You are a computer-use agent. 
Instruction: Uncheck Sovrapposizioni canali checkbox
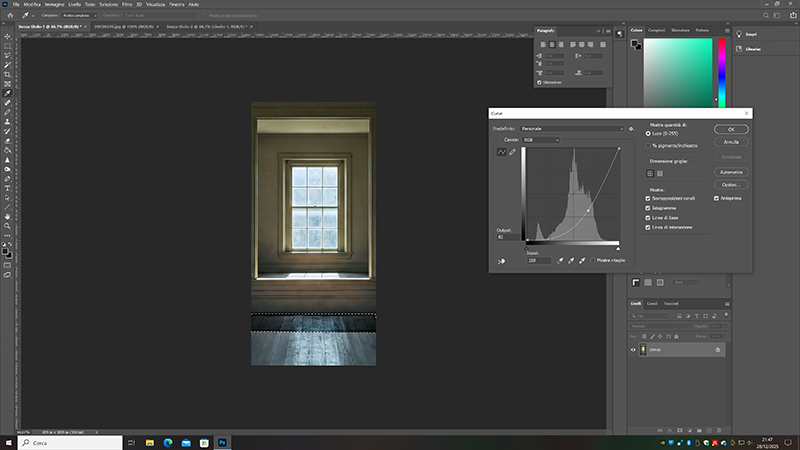pyautogui.click(x=648, y=198)
